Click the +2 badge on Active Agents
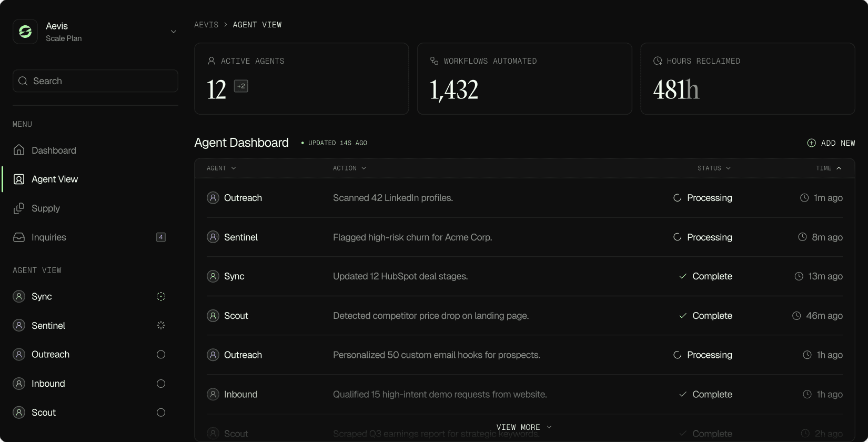The image size is (868, 442). click(241, 86)
